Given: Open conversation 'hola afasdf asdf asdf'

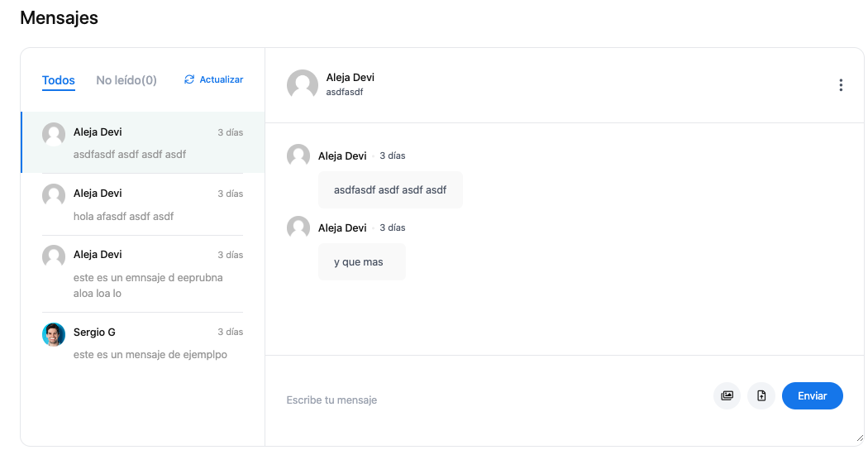Looking at the screenshot, I should pos(142,204).
